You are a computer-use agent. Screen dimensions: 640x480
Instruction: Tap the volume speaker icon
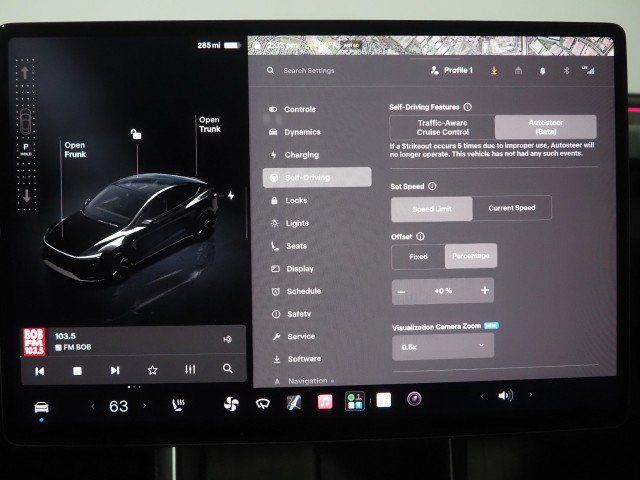pyautogui.click(x=506, y=395)
